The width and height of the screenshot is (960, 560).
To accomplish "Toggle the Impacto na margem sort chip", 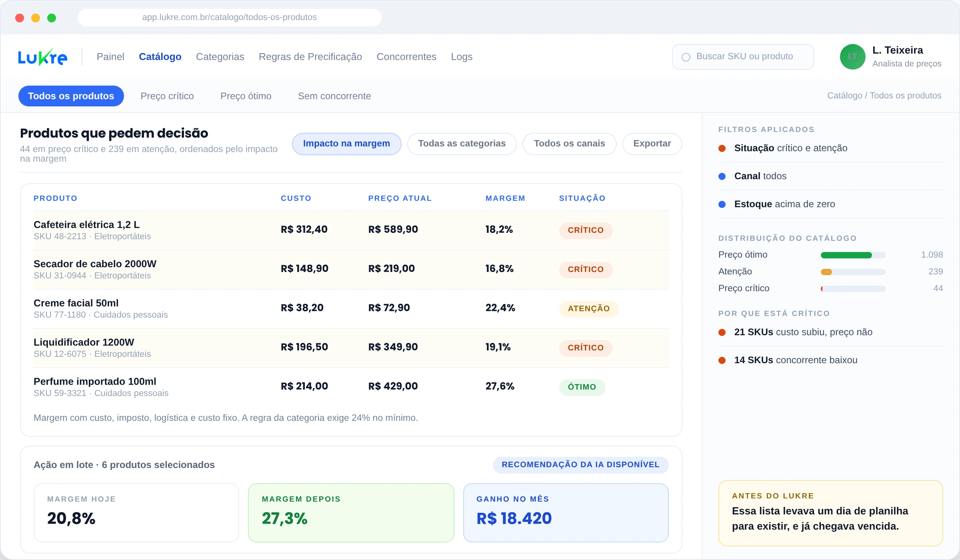I will click(346, 144).
